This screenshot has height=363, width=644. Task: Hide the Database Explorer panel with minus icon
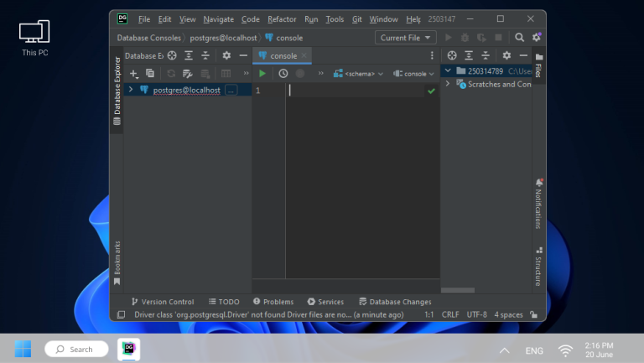[x=243, y=55]
